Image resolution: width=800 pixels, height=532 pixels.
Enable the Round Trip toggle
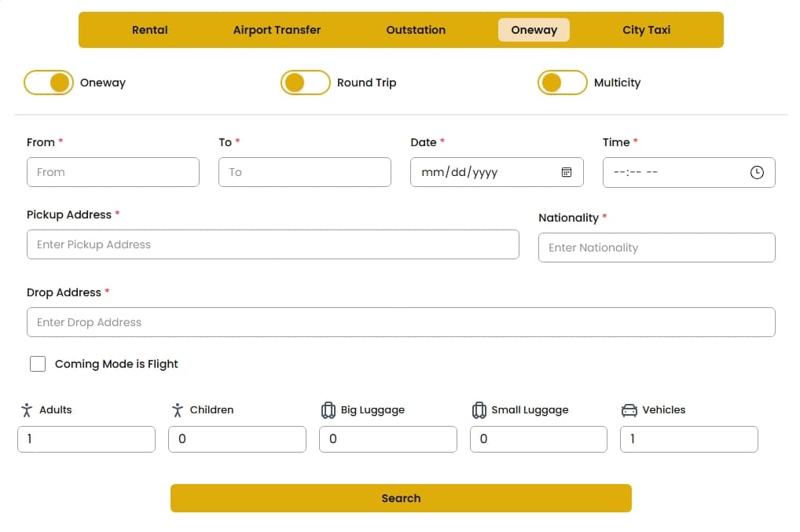point(305,83)
